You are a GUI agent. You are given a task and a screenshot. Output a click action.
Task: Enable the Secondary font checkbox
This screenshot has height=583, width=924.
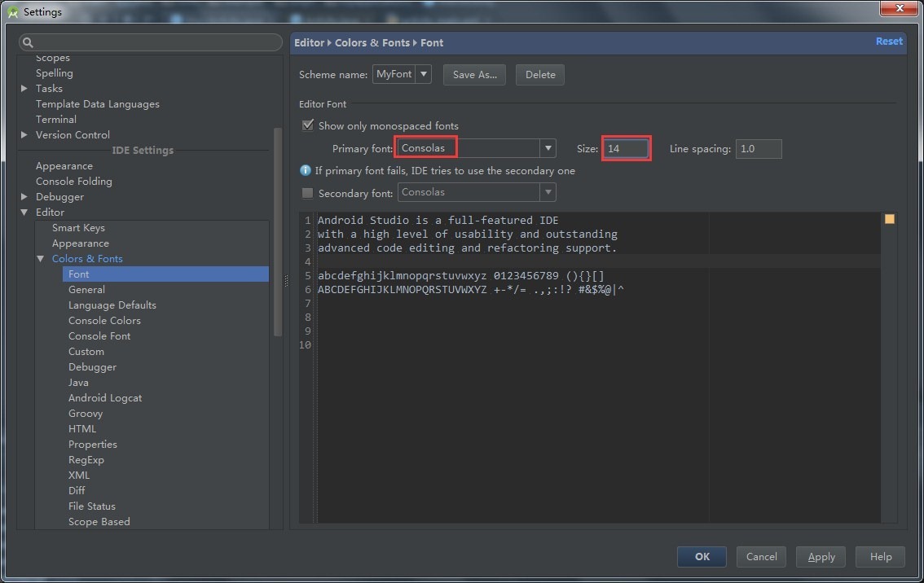coord(308,193)
